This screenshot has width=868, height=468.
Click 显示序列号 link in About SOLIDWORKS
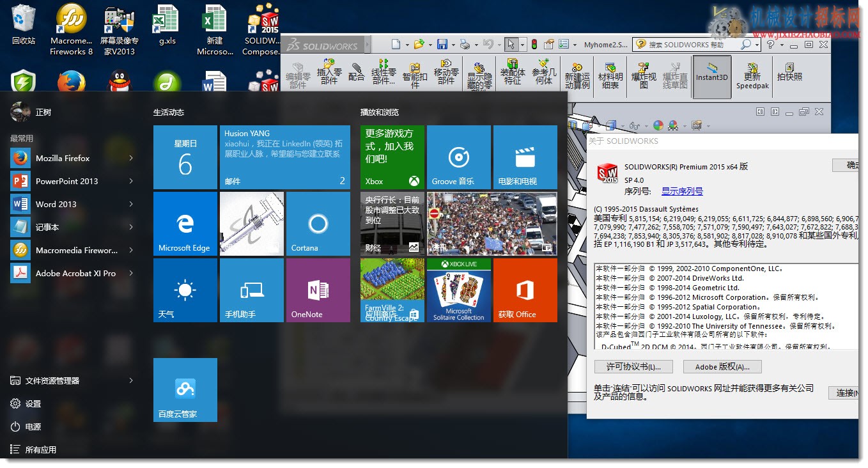682,191
